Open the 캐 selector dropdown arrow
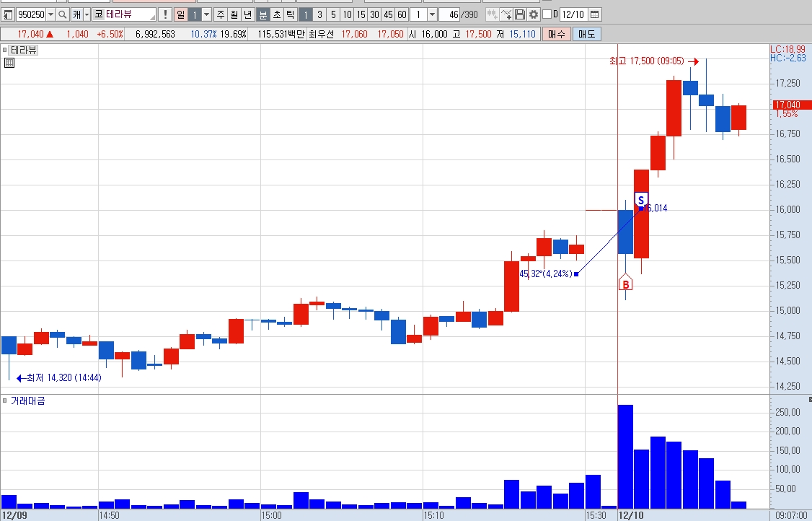The width and height of the screenshot is (812, 521). coord(87,14)
